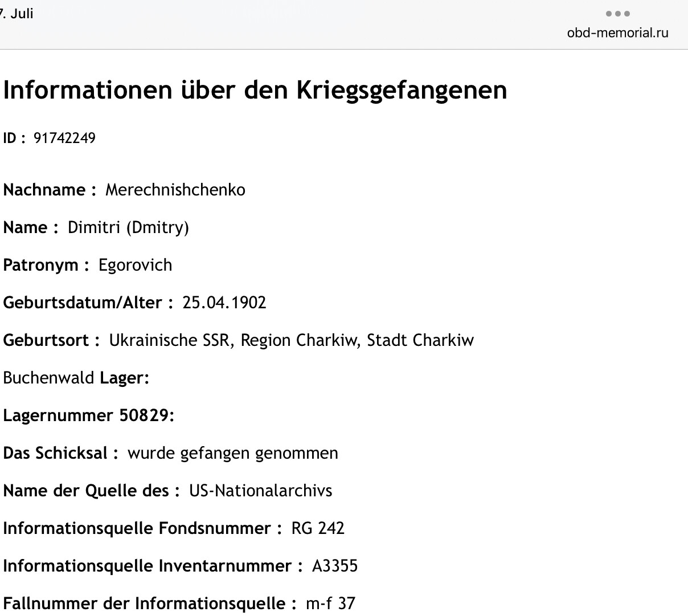The height and width of the screenshot is (616, 688).
Task: Select the ID value 91742249
Action: [x=64, y=138]
